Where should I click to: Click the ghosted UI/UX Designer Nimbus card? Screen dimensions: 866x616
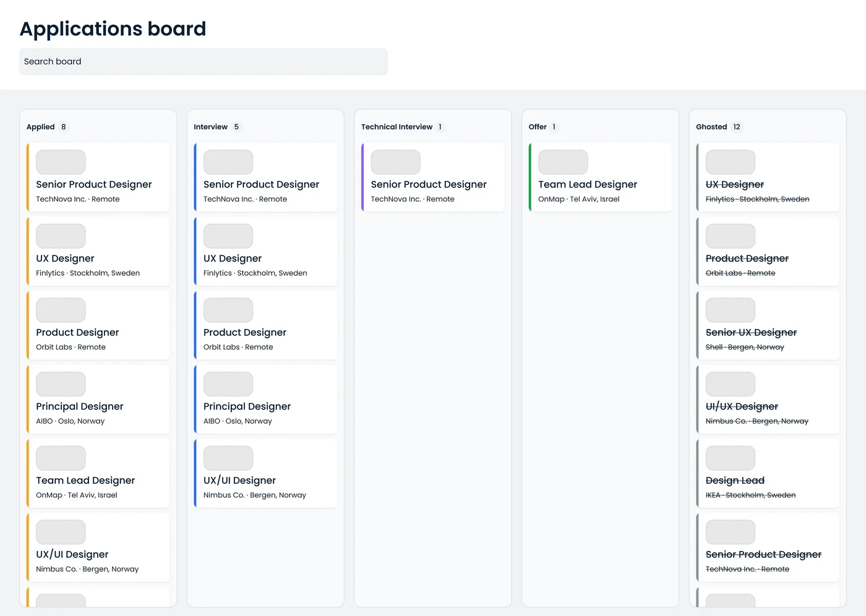click(768, 400)
